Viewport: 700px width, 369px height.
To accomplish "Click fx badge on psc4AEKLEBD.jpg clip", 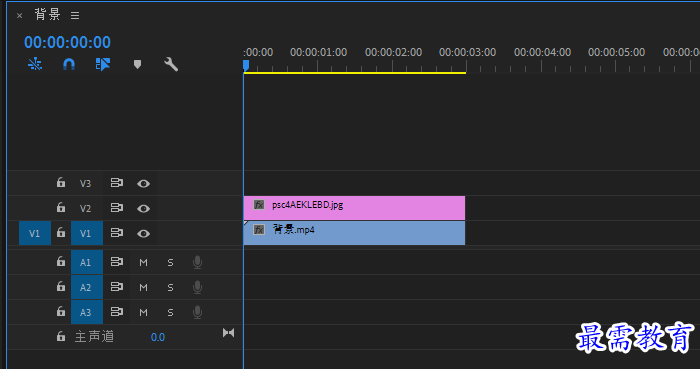I will (259, 205).
